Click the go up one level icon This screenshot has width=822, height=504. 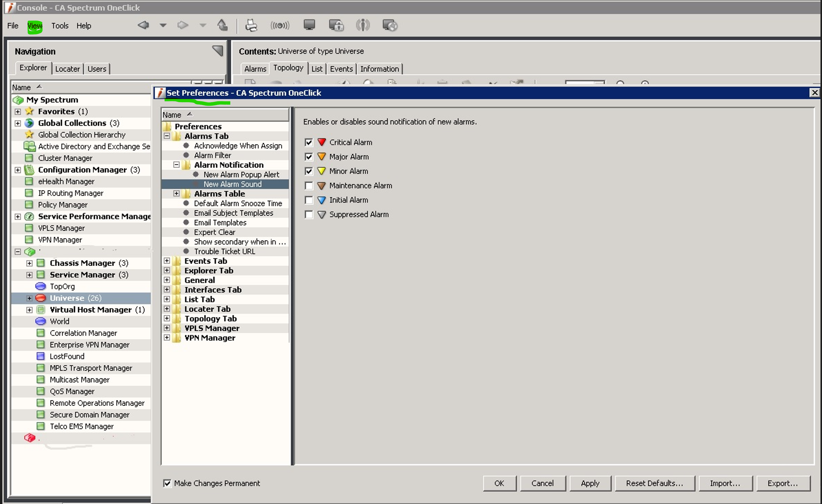(x=222, y=25)
